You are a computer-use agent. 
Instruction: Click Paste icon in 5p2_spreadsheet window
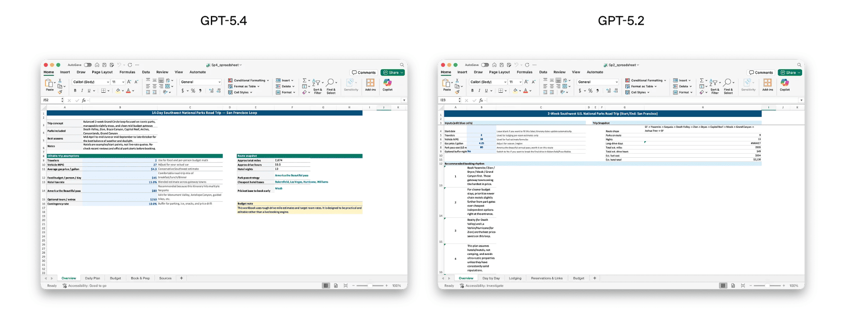(x=446, y=84)
